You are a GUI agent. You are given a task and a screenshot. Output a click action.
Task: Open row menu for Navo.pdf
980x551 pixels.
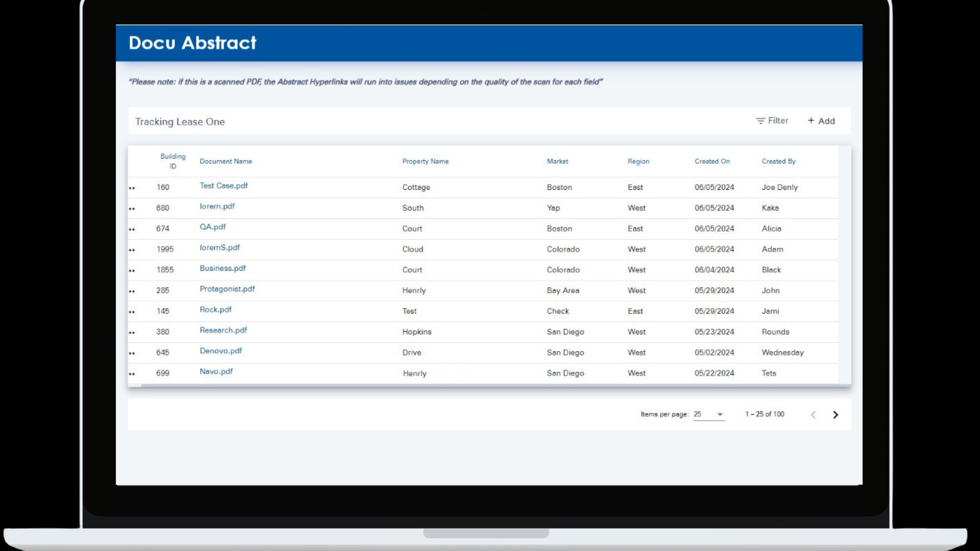click(x=132, y=374)
